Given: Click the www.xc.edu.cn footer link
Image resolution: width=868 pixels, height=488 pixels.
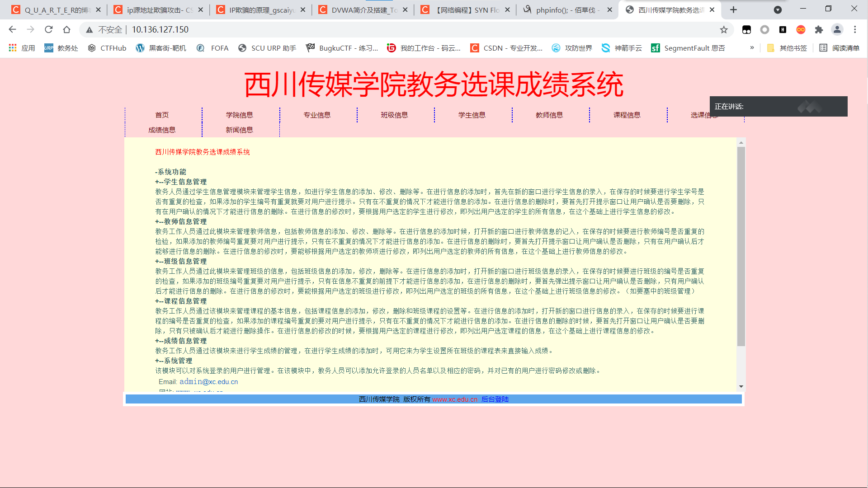Looking at the screenshot, I should coord(455,399).
